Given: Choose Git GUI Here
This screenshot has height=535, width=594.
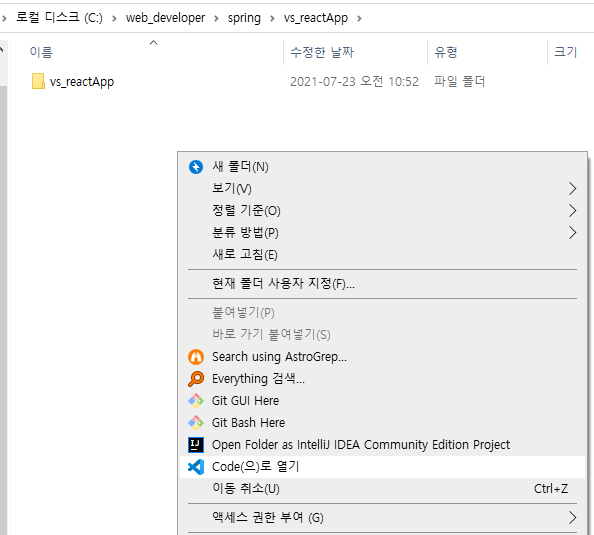Looking at the screenshot, I should (x=383, y=401).
